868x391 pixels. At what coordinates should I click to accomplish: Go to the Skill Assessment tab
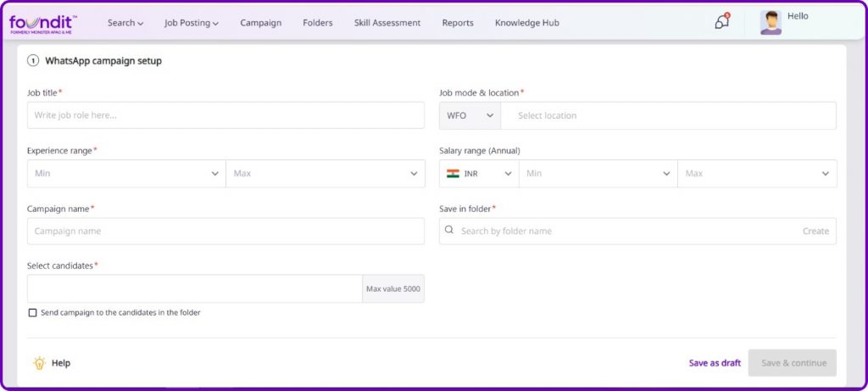click(387, 23)
